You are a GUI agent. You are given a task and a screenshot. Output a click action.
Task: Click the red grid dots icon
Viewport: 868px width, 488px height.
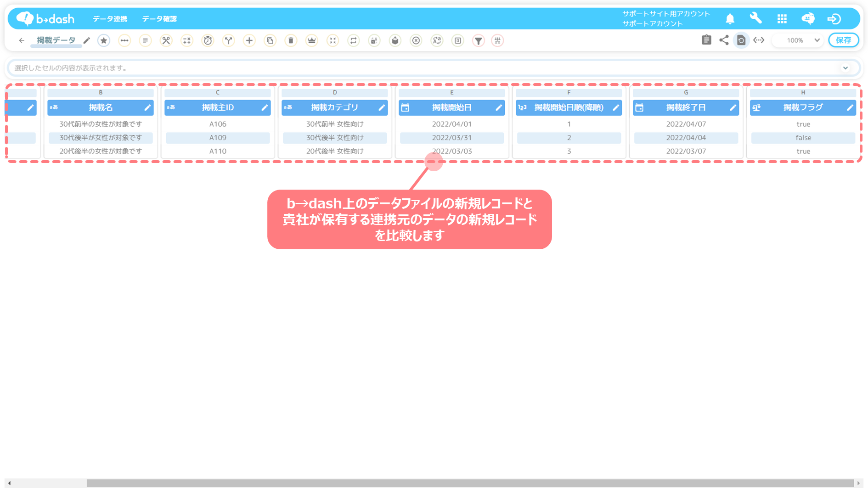click(497, 40)
